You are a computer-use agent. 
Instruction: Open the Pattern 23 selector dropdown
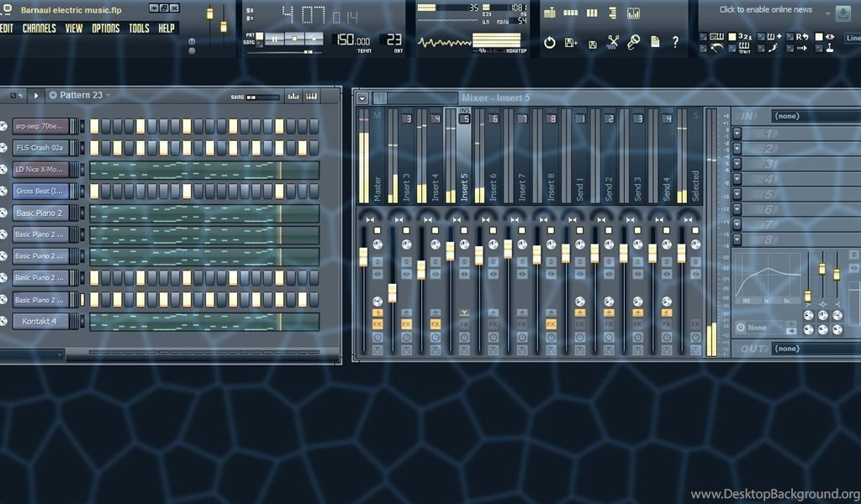[x=80, y=96]
